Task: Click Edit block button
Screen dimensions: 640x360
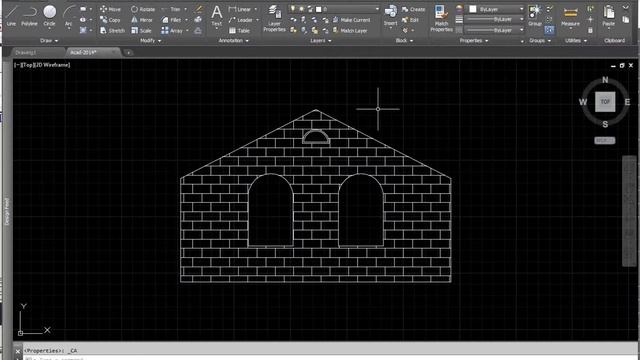Action: 410,20
